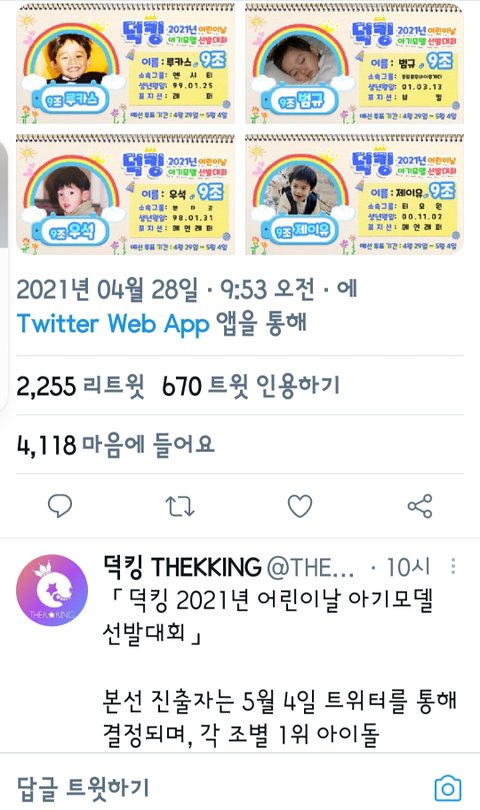Open the 우석 9조 image card
The image size is (480, 810).
[125, 194]
